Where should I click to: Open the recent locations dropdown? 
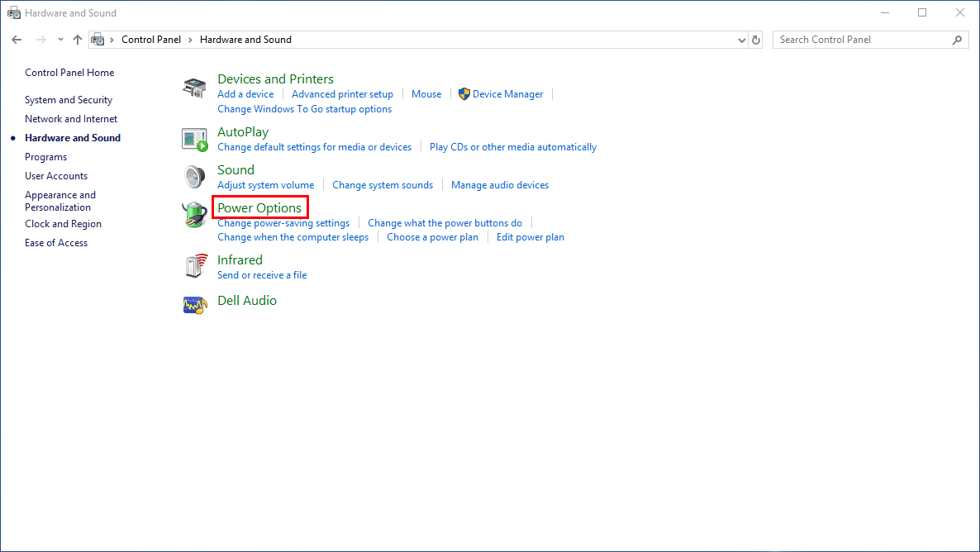point(60,40)
